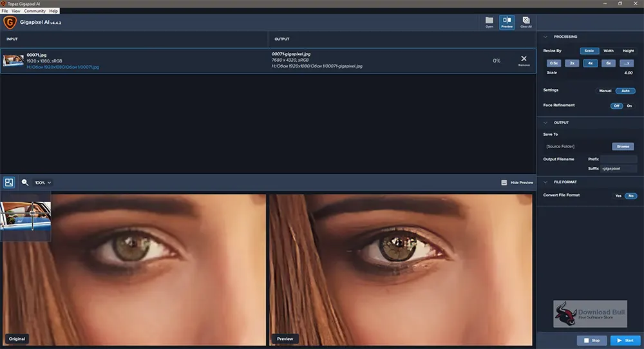Click the Clear All icon
This screenshot has width=644, height=349.
[x=526, y=22]
